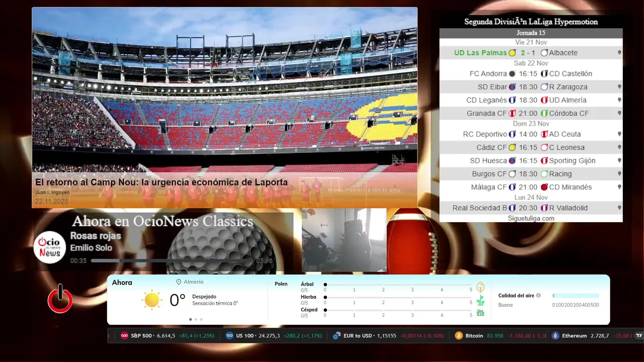
Task: Open location marker on Real Sociedad B row
Action: (x=619, y=208)
